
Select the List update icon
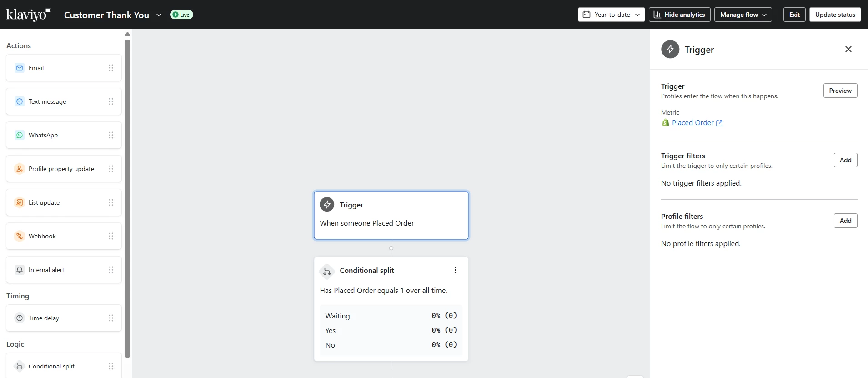pyautogui.click(x=20, y=202)
